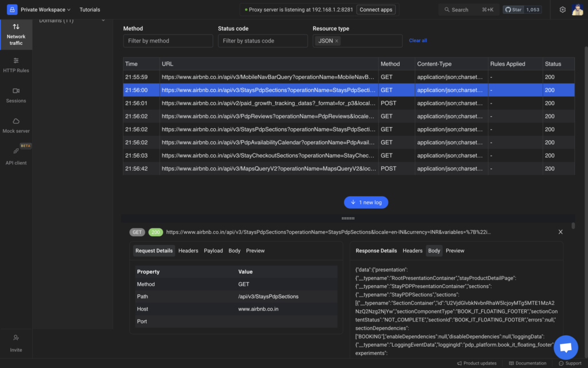Image resolution: width=588 pixels, height=368 pixels.
Task: Open the request Payload tab
Action: [213, 251]
